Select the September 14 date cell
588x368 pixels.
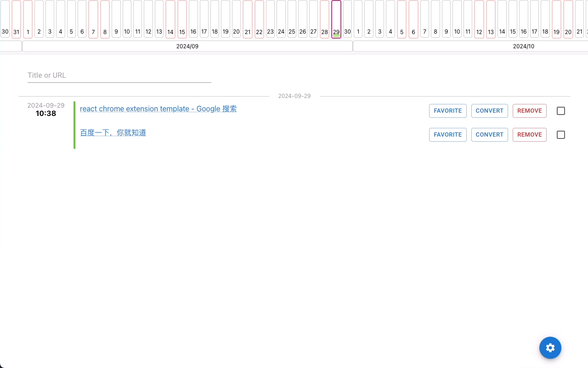tap(170, 18)
